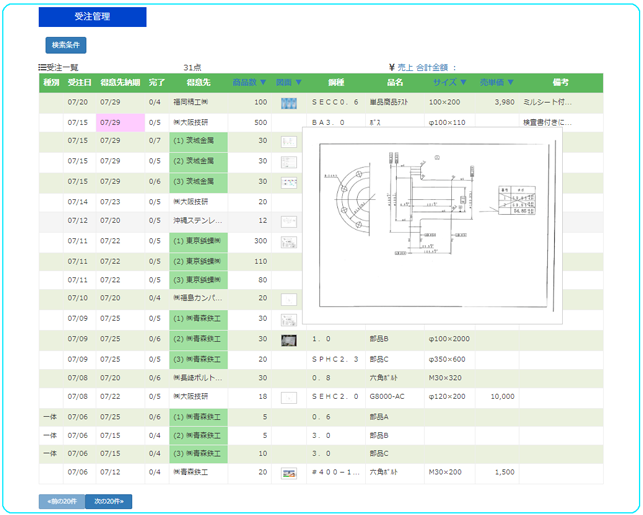
Task: Sort by 売単価 column arrow
Action: click(x=510, y=82)
